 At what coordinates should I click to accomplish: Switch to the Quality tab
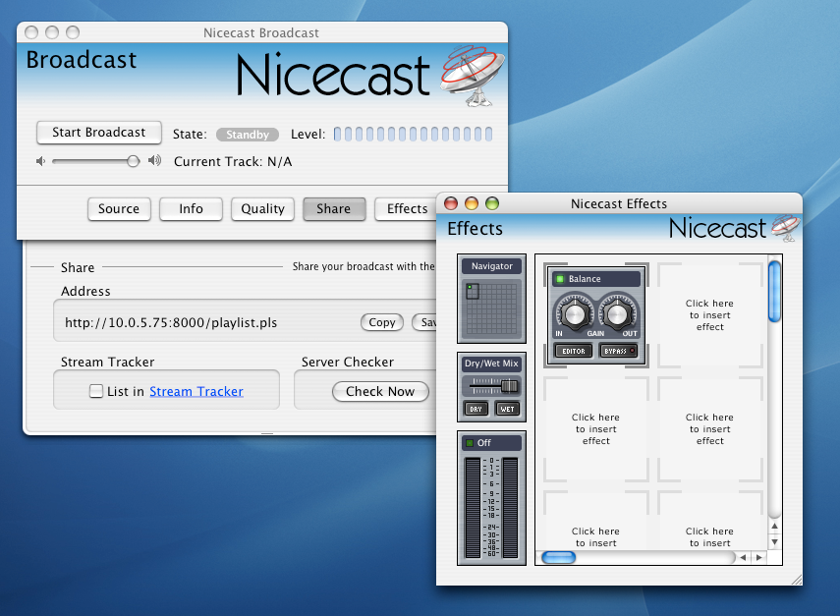pyautogui.click(x=262, y=209)
